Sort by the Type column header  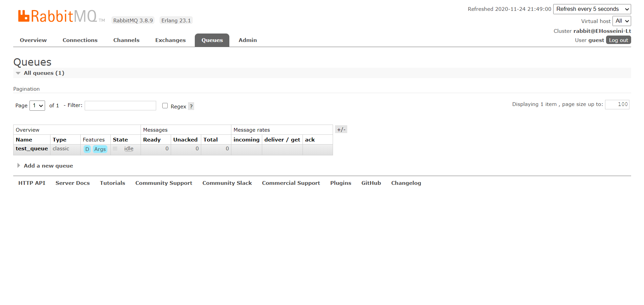[x=60, y=140]
